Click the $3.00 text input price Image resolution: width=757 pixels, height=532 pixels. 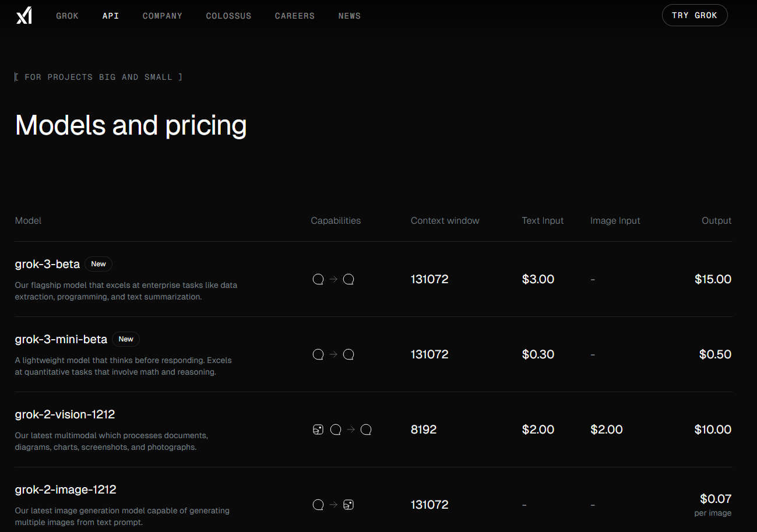538,279
